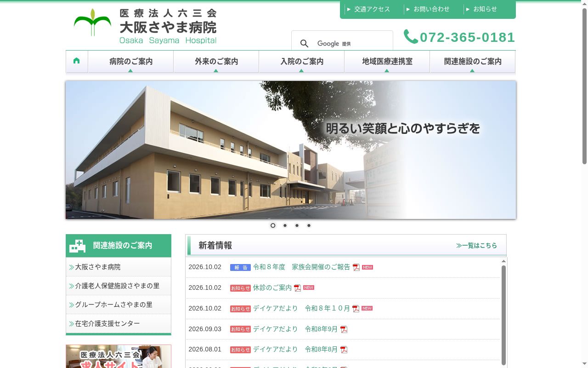Open デイケアだより 令和8年9月 link
This screenshot has height=368, width=588.
(x=295, y=329)
